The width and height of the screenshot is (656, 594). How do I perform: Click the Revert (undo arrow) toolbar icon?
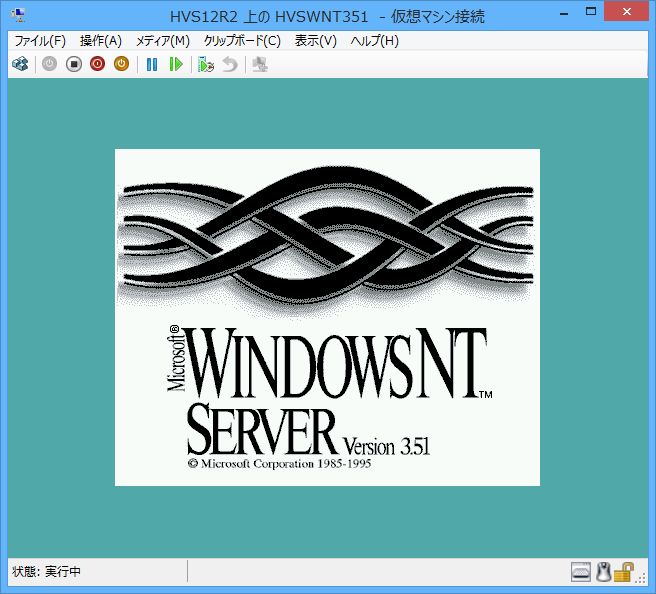coord(230,64)
